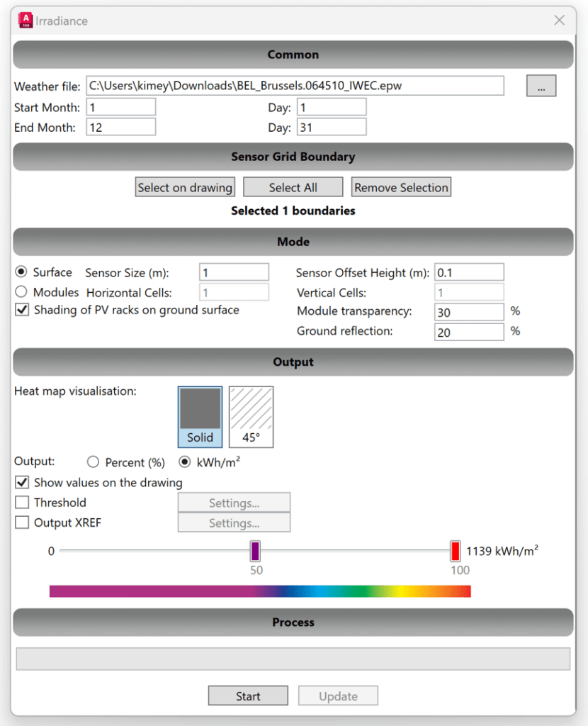Image resolution: width=588 pixels, height=726 pixels.
Task: Toggle Shading of PV racks checkbox
Action: 22,310
